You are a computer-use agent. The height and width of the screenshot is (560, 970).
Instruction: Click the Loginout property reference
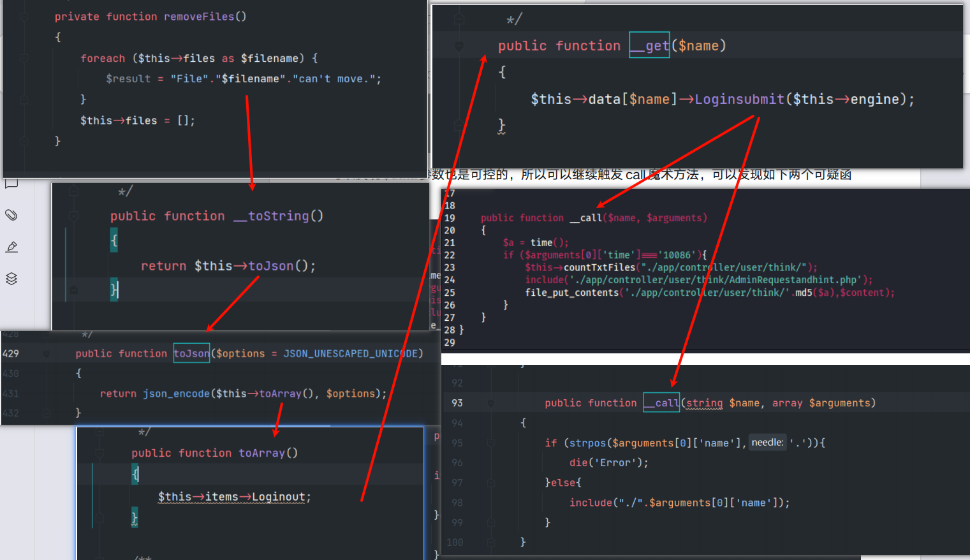click(x=278, y=497)
